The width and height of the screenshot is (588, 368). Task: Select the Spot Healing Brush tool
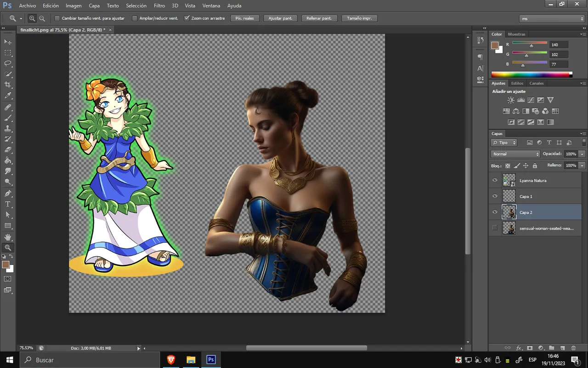coord(8,107)
